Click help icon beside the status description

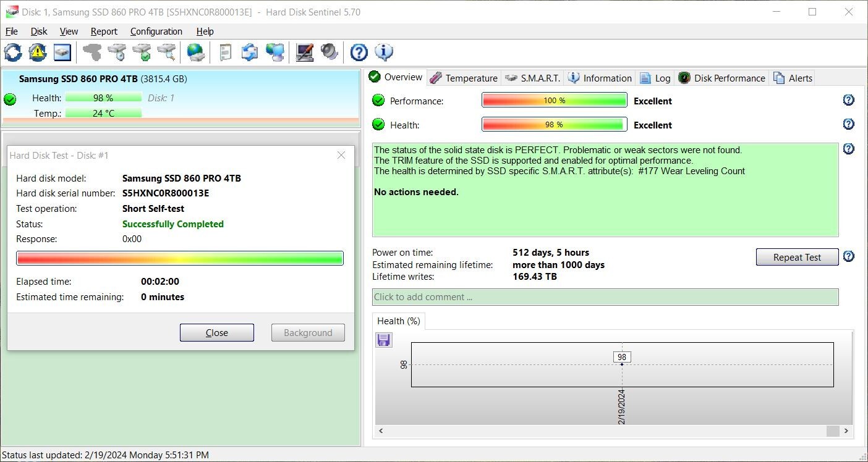click(x=849, y=149)
